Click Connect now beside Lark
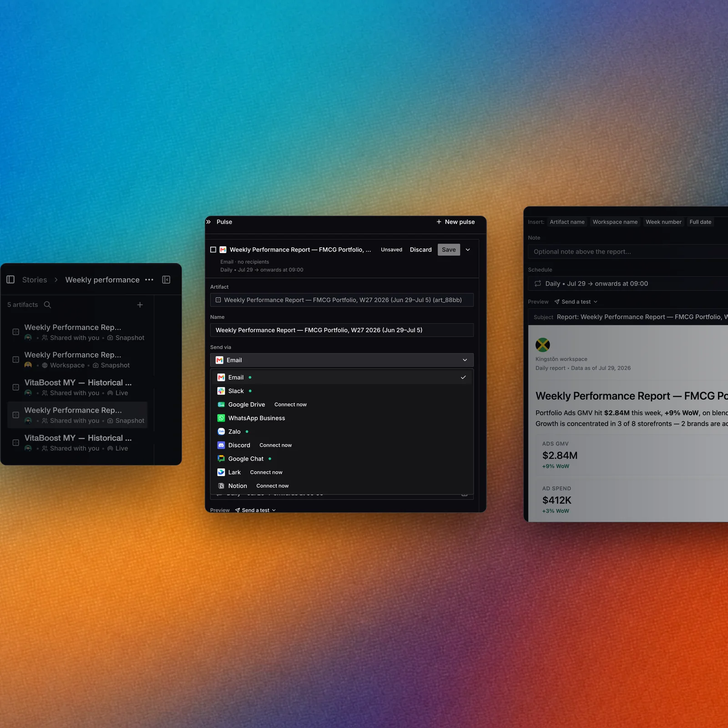The image size is (728, 728). click(x=266, y=472)
